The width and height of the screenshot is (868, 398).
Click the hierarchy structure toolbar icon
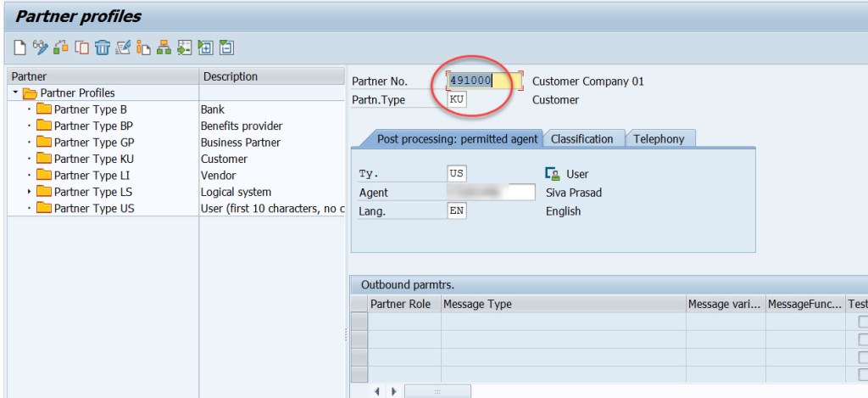[164, 48]
